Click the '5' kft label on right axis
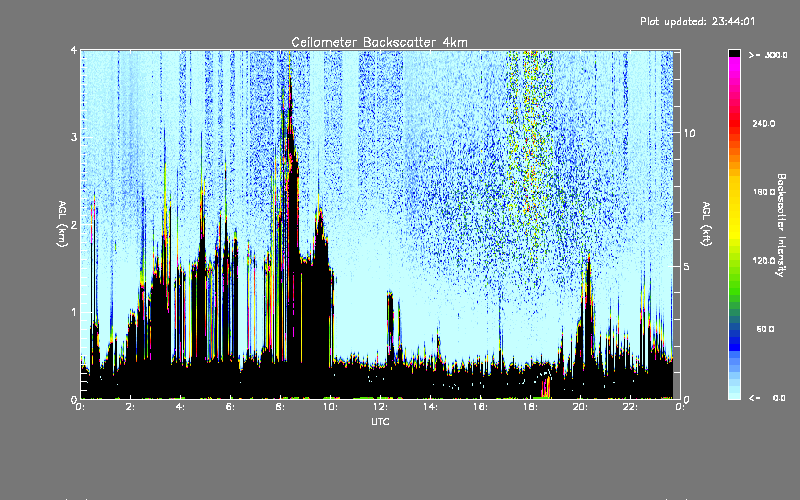Screen dimensions: 800x500 687,266
